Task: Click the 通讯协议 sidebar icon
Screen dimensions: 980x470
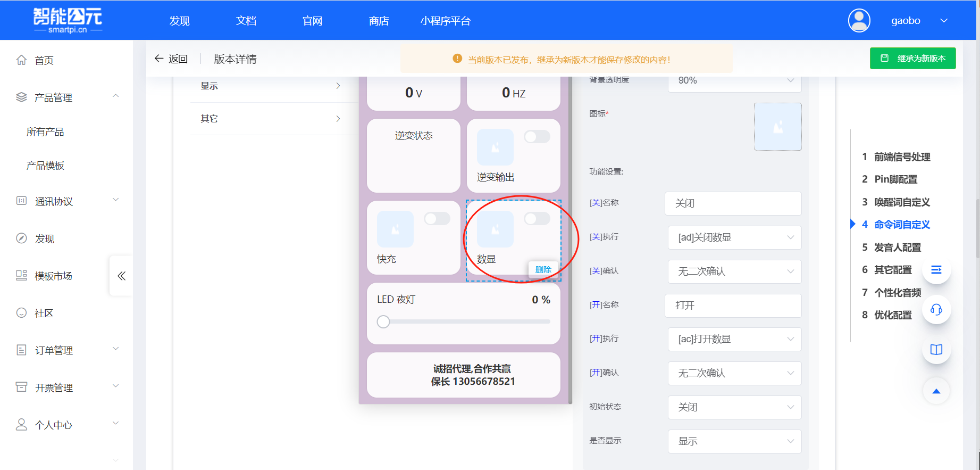Action: [21, 201]
